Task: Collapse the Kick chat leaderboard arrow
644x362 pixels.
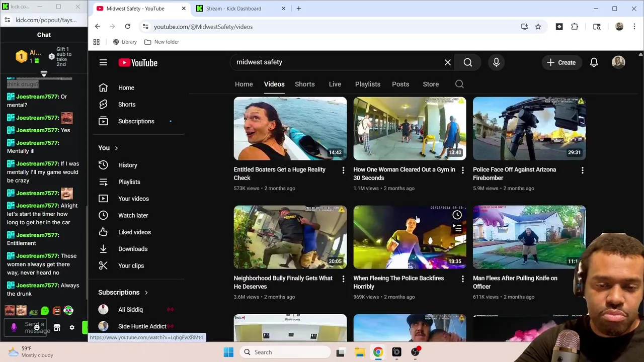Action: point(44,73)
